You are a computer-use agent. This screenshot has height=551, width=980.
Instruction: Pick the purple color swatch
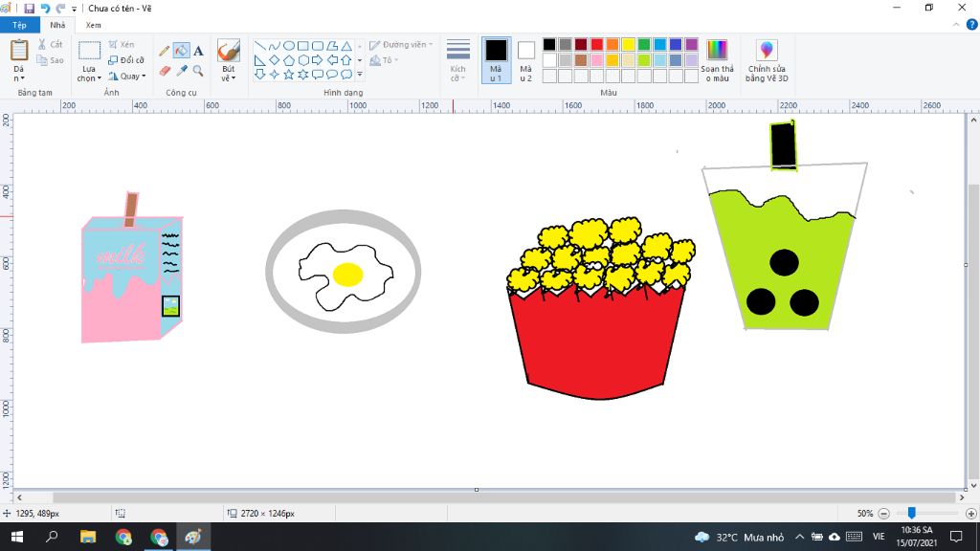pos(691,44)
